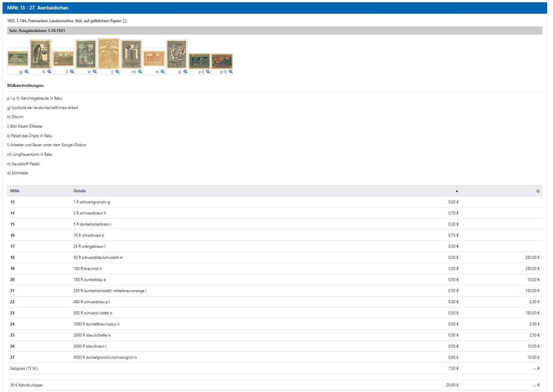Image resolution: width=553 pixels, height=392 pixels.
Task: Enlarge stamp k) using magnifier icon
Action: coord(95,72)
